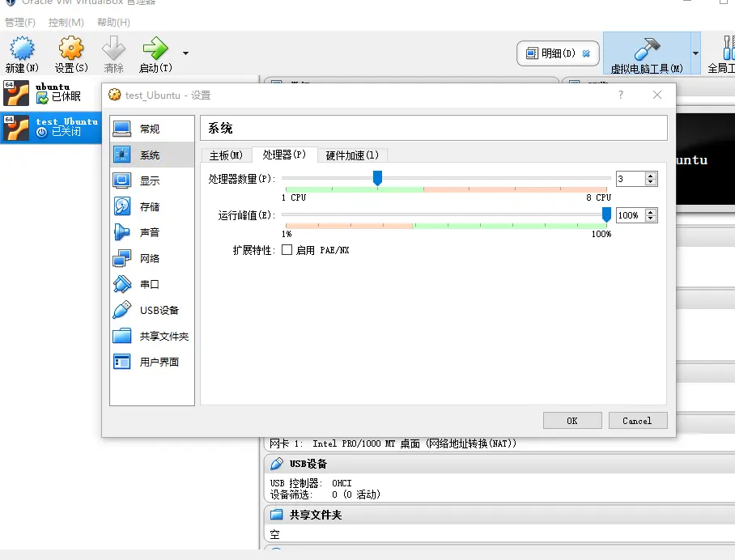This screenshot has height=560, width=735.
Task: Expand the Machine Tools dropdown arrow
Action: pyautogui.click(x=695, y=53)
